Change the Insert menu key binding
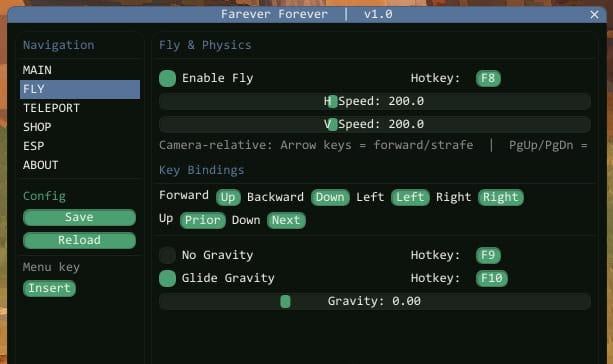 point(49,288)
